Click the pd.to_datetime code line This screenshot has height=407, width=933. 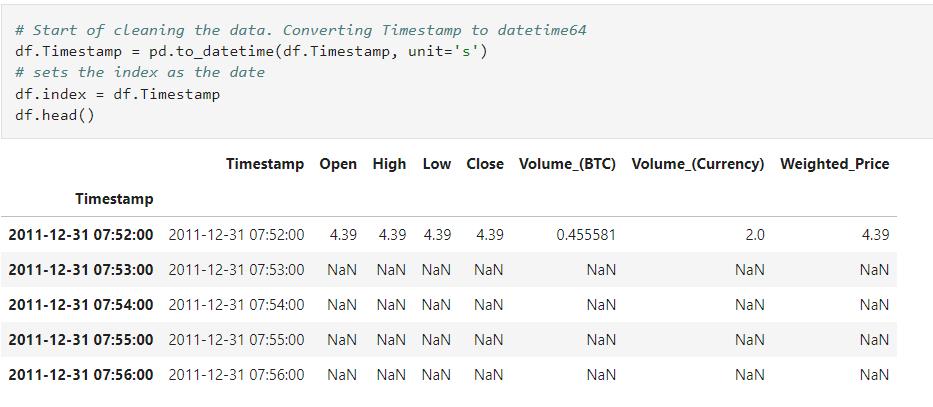(x=251, y=51)
